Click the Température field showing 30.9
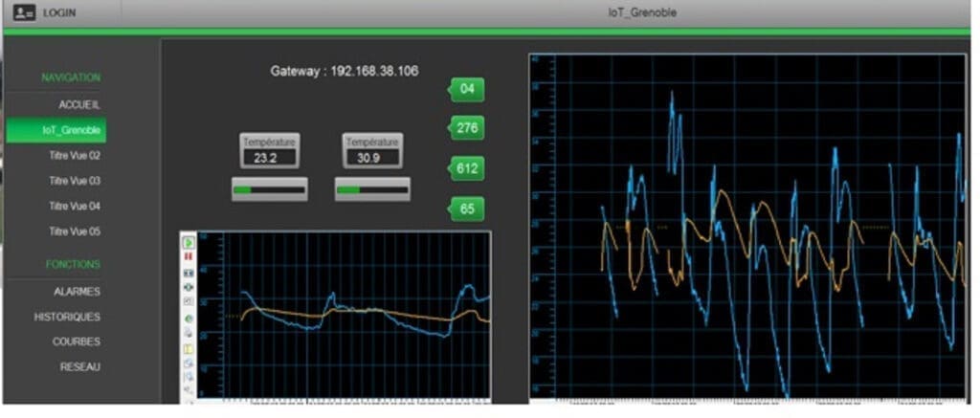 372,157
